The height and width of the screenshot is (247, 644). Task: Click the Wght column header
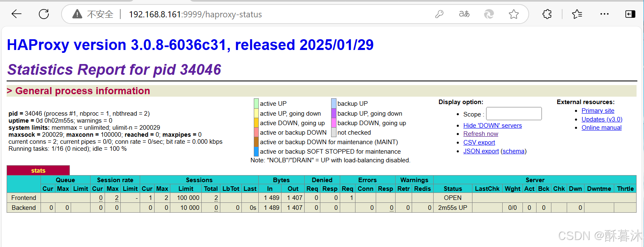(x=513, y=189)
